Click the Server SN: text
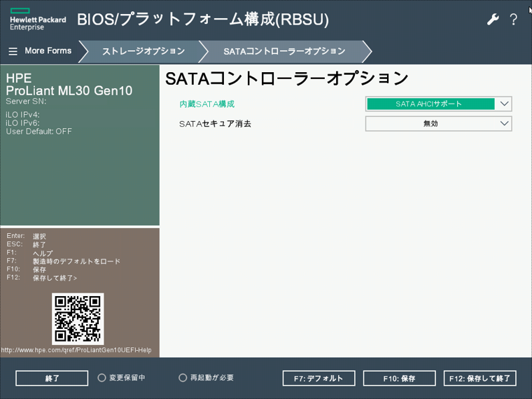Screen dimensions: 532x399 pos(26,101)
